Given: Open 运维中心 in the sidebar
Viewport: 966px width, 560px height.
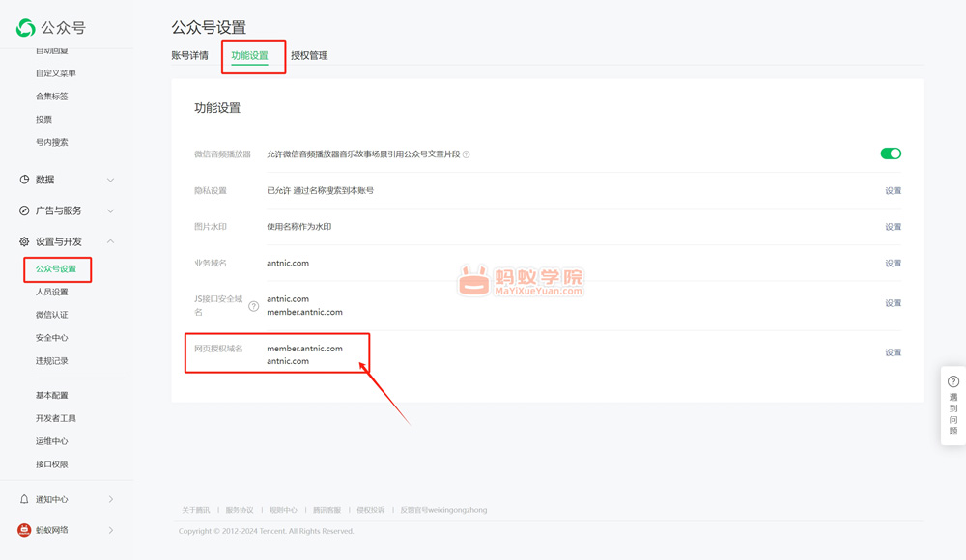Looking at the screenshot, I should coord(52,441).
